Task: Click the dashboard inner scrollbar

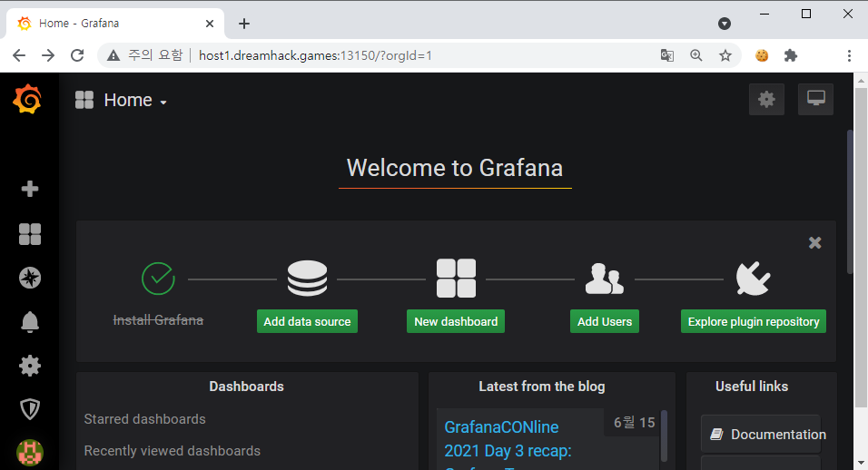Action: [x=850, y=201]
